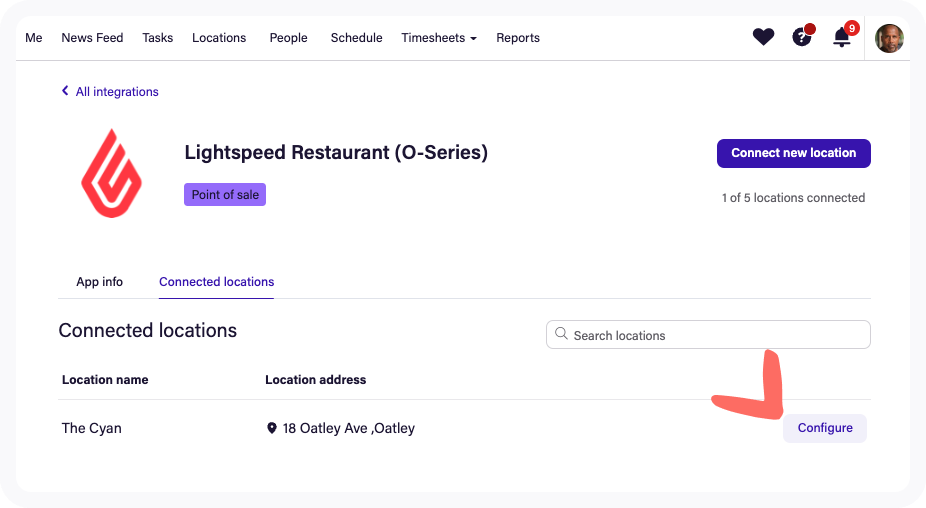Go to News Feed

(92, 38)
